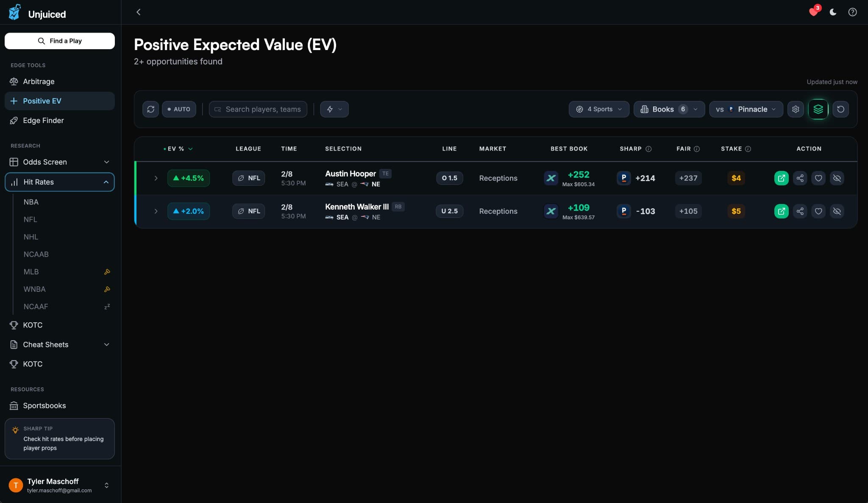Open filter settings via the gear icon
Screen dimensions: 868x503
pyautogui.click(x=795, y=109)
